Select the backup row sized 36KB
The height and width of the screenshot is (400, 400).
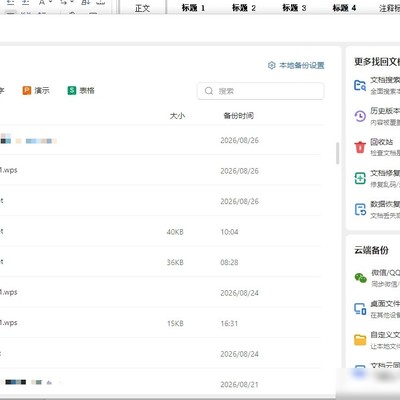pyautogui.click(x=160, y=262)
